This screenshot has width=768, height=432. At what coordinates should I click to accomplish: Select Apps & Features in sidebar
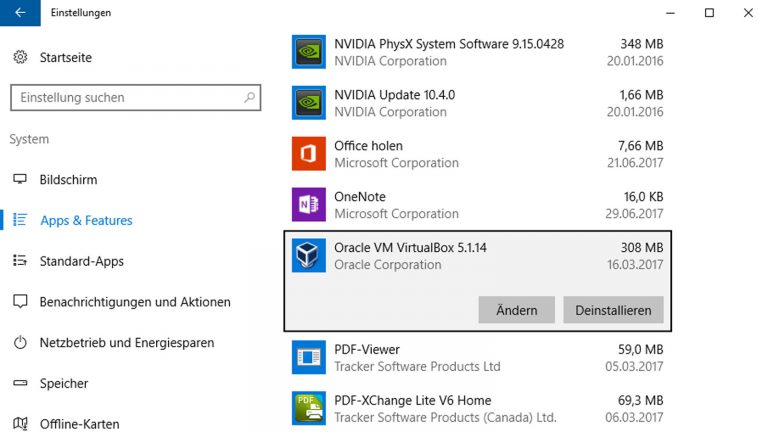click(x=86, y=220)
